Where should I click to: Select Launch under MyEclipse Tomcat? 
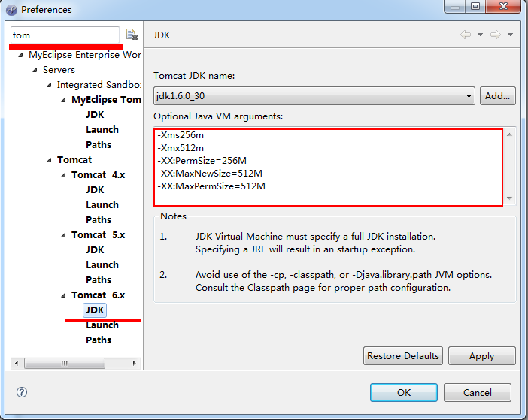click(x=102, y=130)
